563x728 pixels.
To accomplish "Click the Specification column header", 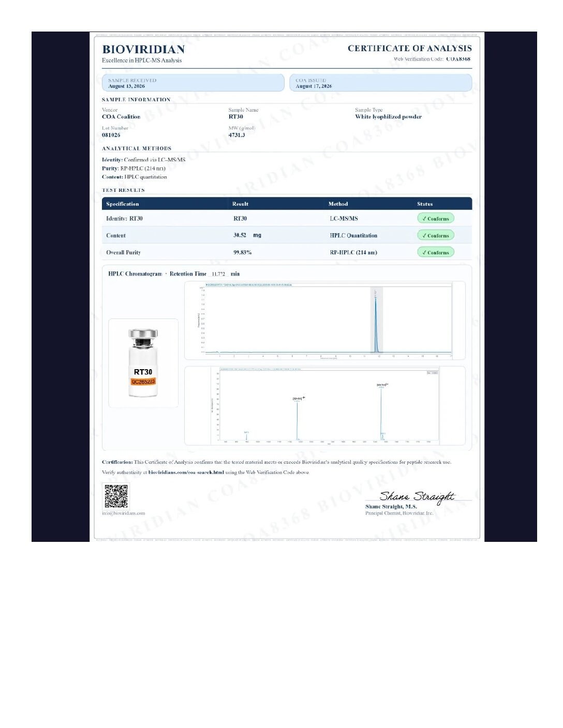I will tap(123, 204).
